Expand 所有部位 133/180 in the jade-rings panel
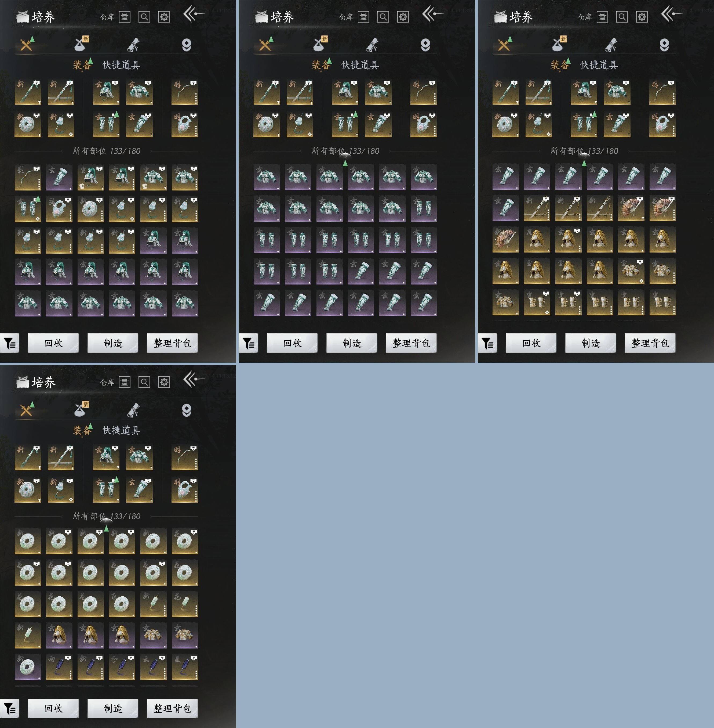 (107, 516)
